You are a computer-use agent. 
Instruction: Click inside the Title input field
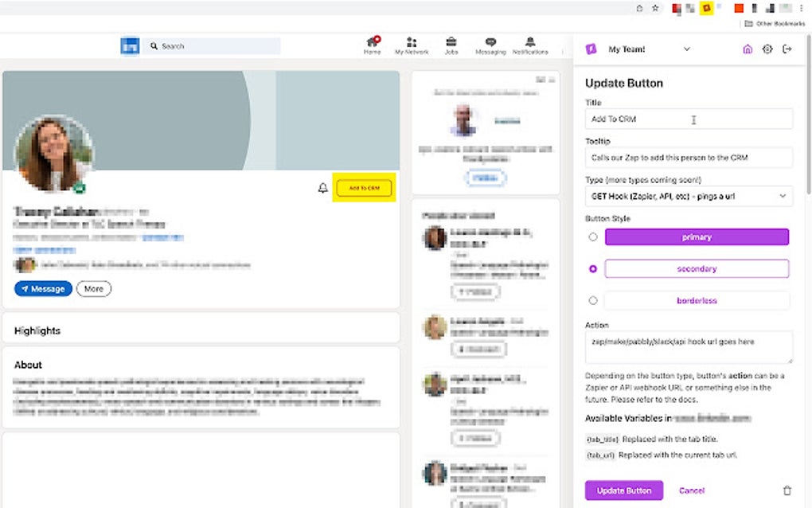[689, 119]
